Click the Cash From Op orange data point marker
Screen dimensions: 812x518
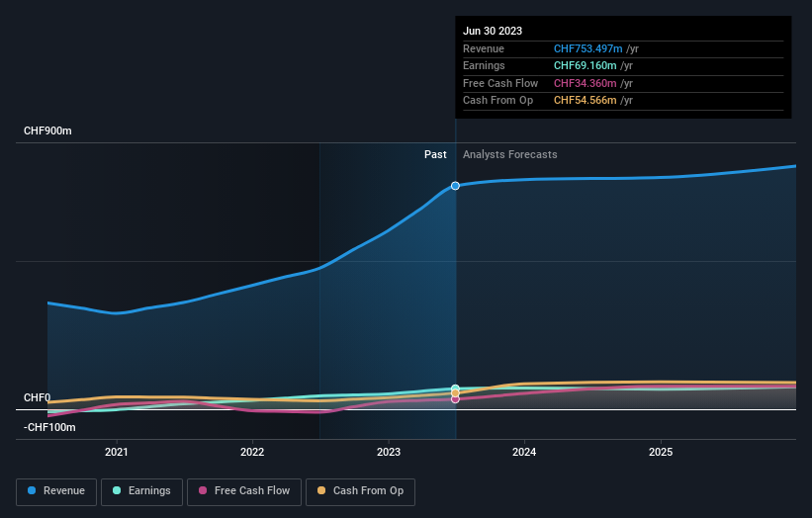click(455, 393)
